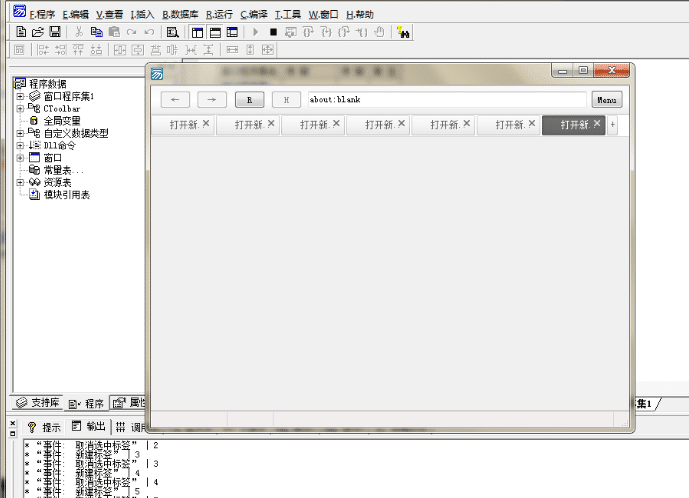Click the Save floppy disk icon
The image size is (689, 498).
(54, 32)
